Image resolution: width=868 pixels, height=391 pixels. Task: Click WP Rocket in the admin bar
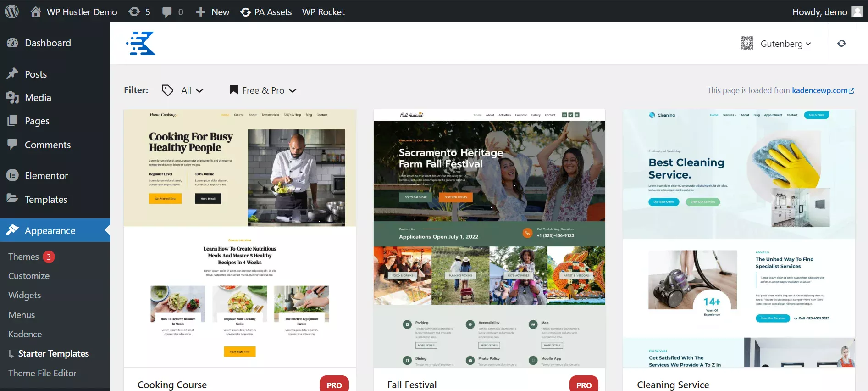click(323, 12)
